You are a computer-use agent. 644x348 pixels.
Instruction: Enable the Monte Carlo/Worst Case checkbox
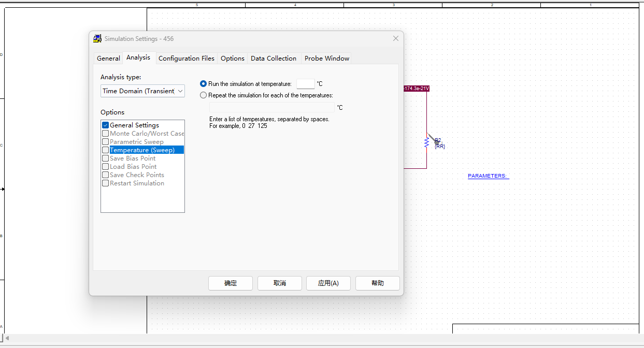[x=105, y=134]
